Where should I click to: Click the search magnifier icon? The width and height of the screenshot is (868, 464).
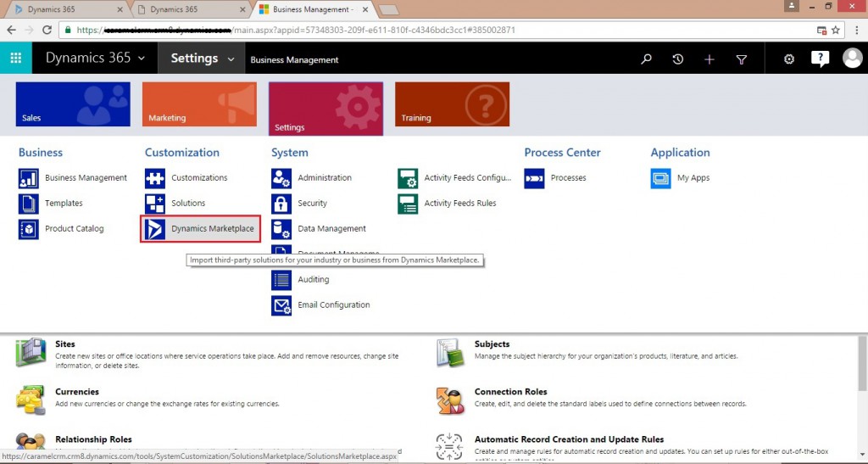(x=646, y=59)
